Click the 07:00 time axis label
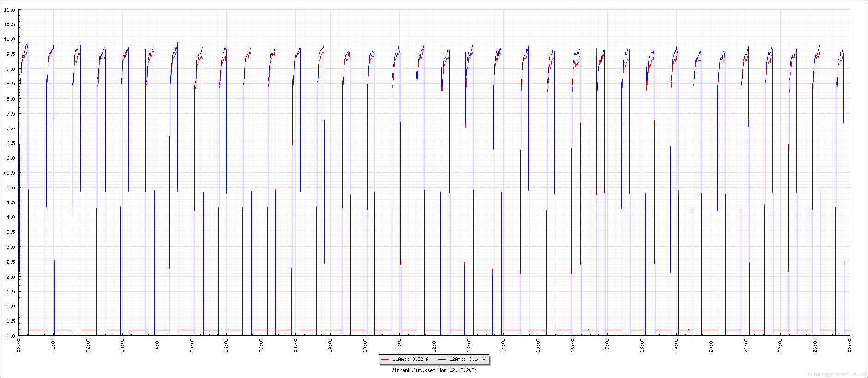868x378 pixels. click(261, 346)
